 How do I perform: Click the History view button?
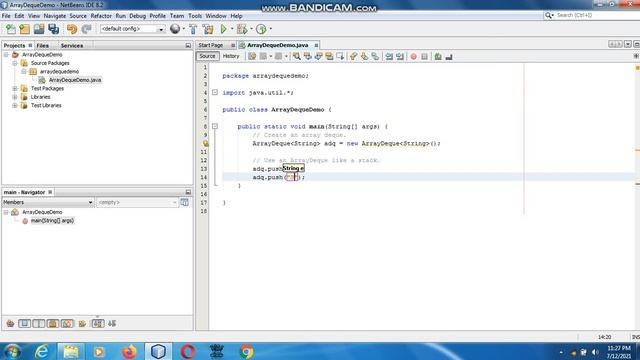(231, 56)
